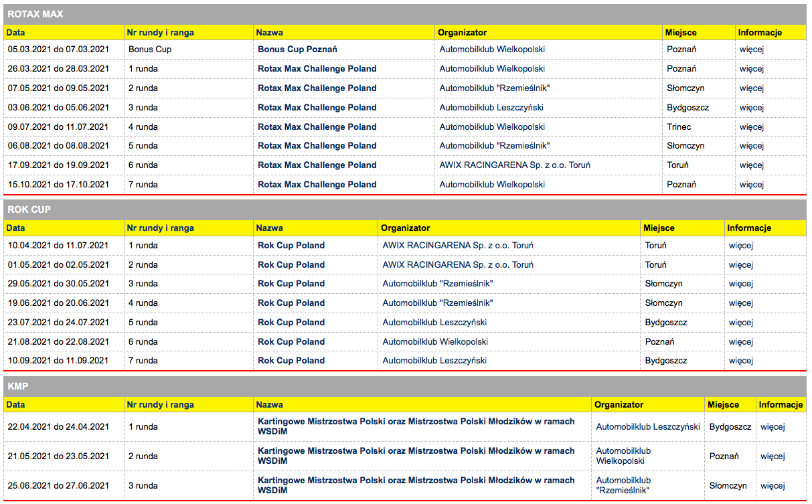Click "więcej" for the 15.10.2021 Rotax round
The image size is (812, 504).
(752, 185)
